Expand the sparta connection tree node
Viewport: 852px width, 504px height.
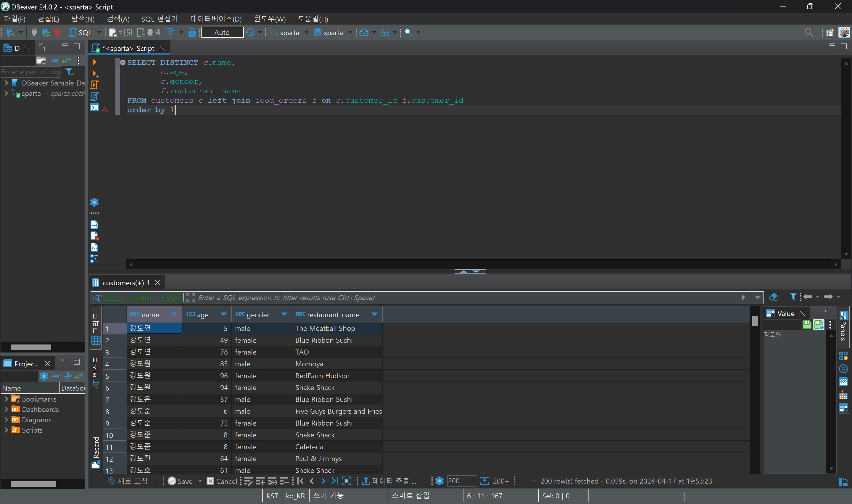6,94
